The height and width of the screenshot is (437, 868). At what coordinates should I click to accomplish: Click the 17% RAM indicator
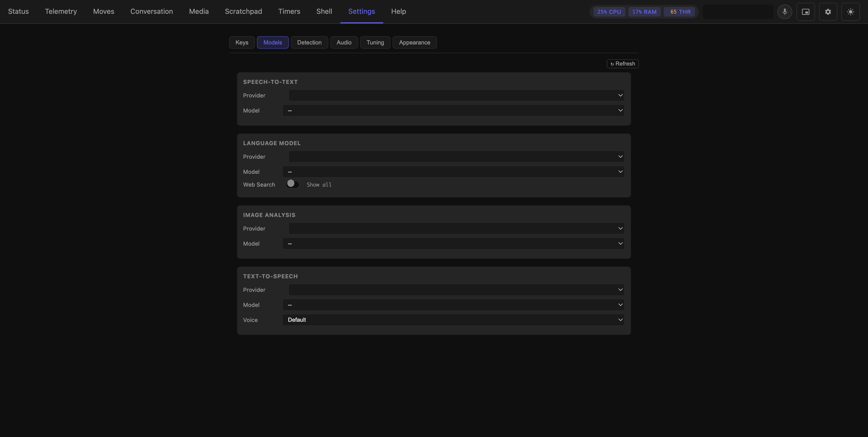click(x=644, y=12)
